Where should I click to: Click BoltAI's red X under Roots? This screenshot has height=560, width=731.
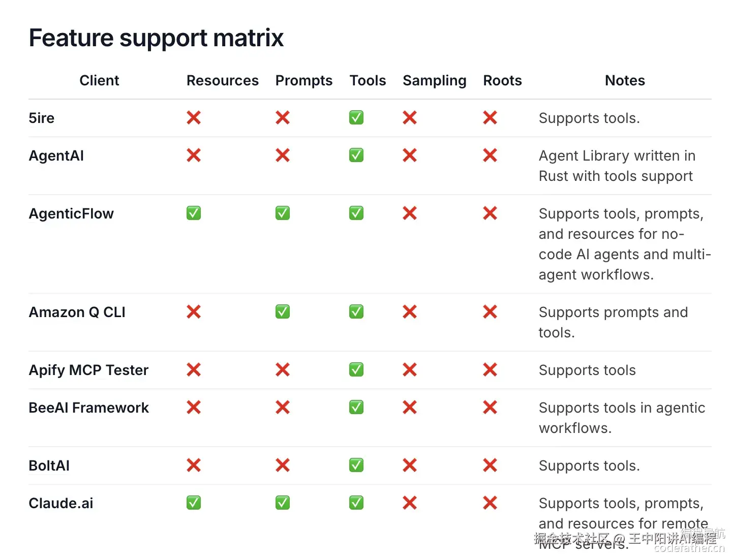[x=490, y=465]
